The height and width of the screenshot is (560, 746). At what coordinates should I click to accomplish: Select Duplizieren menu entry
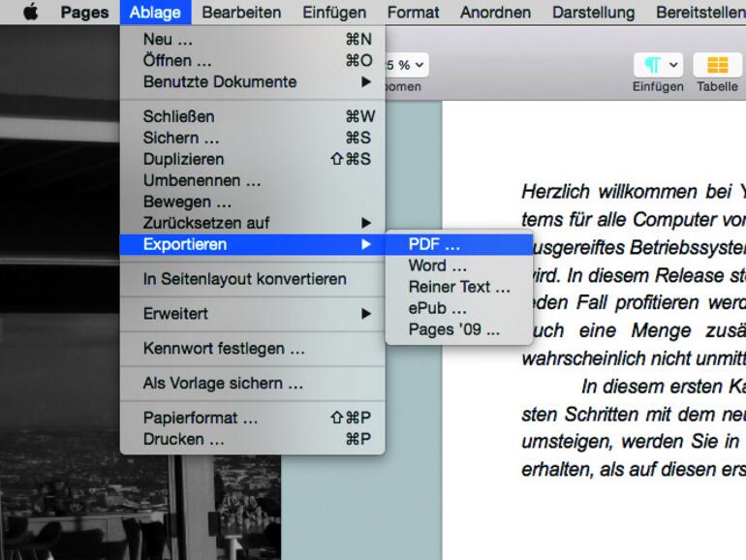pos(253,159)
